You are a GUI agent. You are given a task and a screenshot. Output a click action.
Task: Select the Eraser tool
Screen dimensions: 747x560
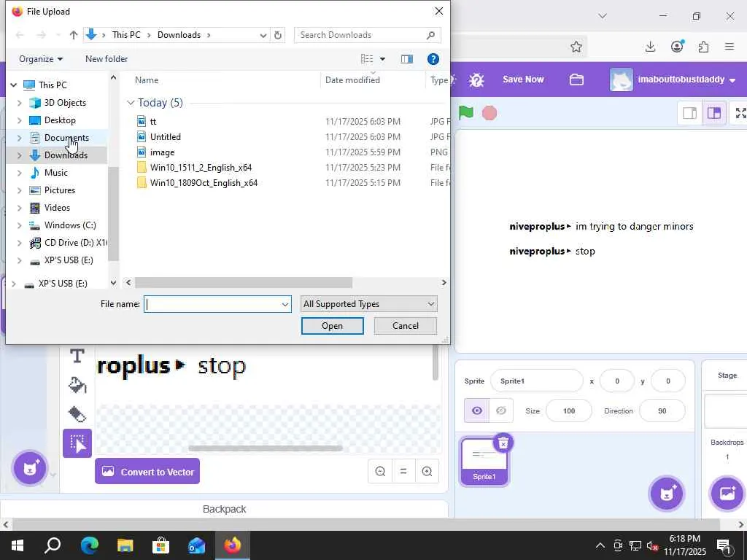[x=77, y=414]
